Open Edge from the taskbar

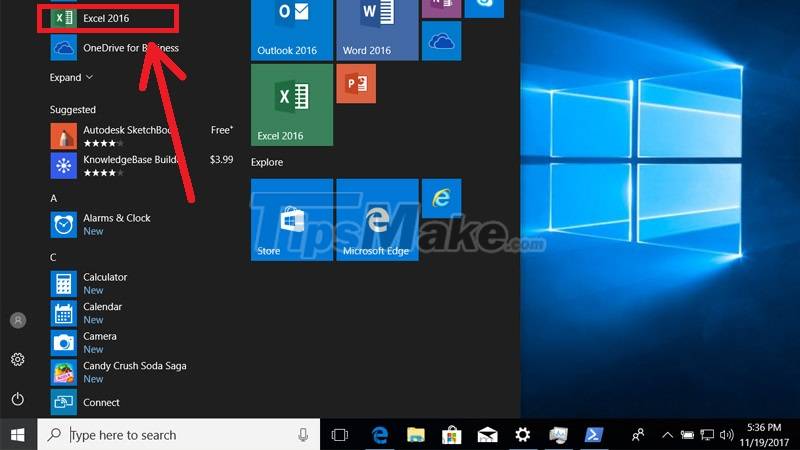point(380,435)
